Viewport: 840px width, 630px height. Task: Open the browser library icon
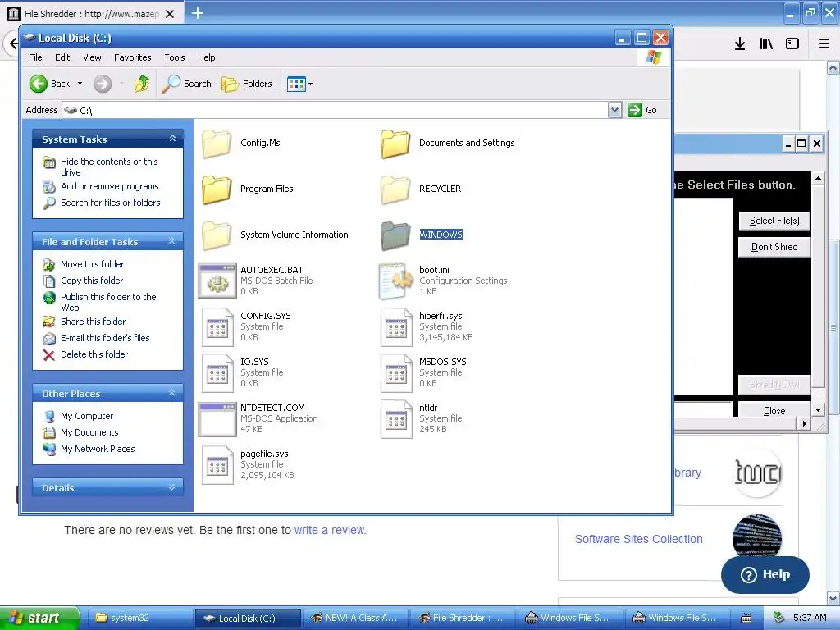[x=766, y=44]
